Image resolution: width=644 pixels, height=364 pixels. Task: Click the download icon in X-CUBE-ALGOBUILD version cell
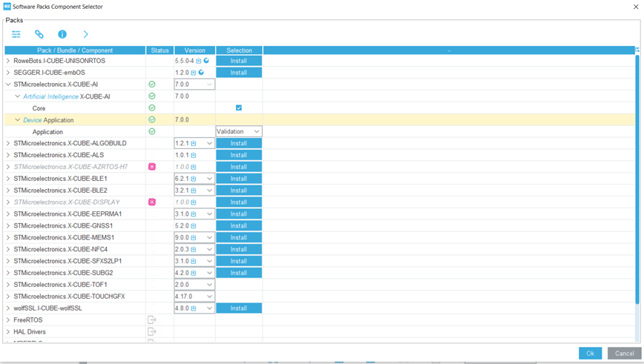click(x=194, y=143)
